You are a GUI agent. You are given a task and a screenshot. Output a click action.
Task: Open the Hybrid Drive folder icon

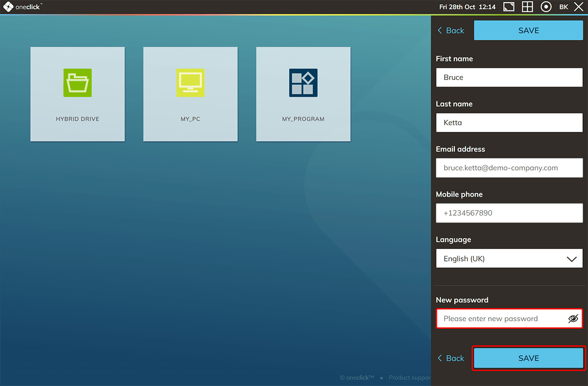pyautogui.click(x=78, y=83)
